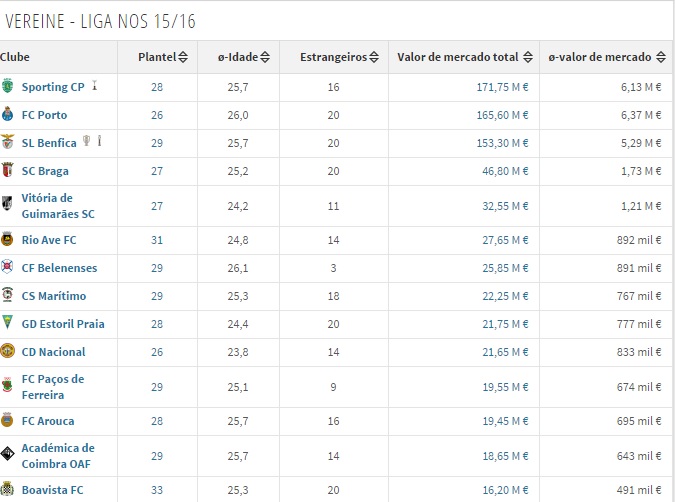Click the slim trophy icon next to SL Benfica

pyautogui.click(x=99, y=140)
